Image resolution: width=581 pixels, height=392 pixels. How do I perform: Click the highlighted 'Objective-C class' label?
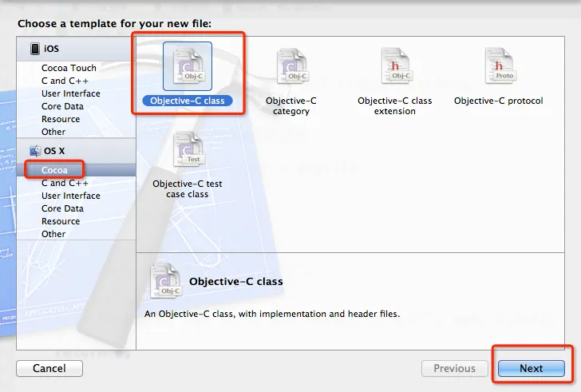[188, 101]
